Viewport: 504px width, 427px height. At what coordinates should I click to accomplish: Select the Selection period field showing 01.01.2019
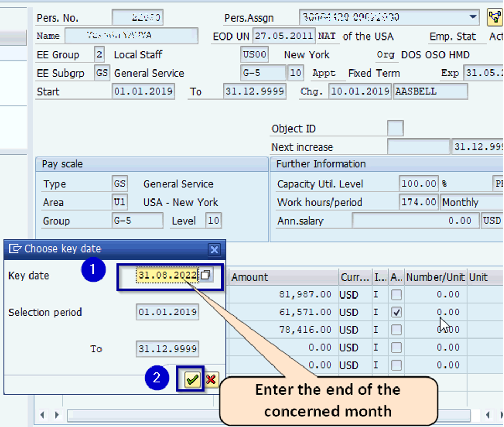[x=167, y=312]
